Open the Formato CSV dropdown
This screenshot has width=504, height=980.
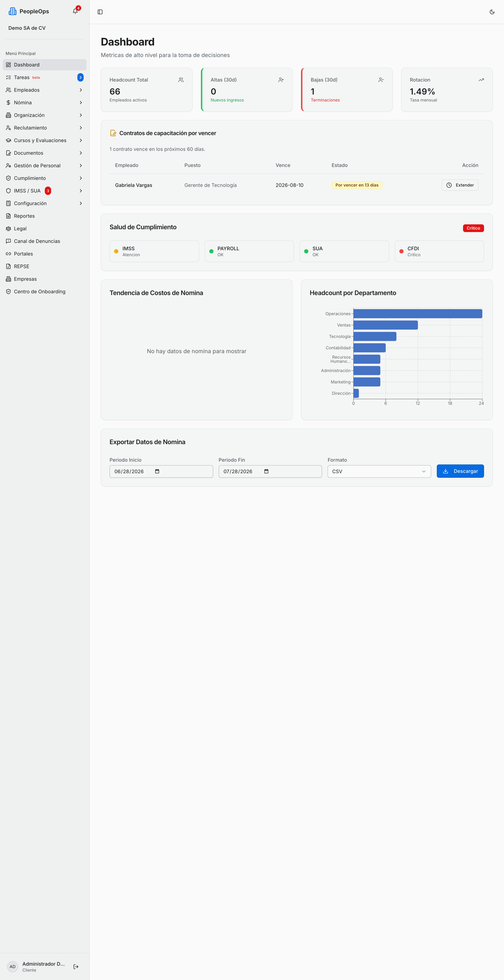tap(379, 471)
